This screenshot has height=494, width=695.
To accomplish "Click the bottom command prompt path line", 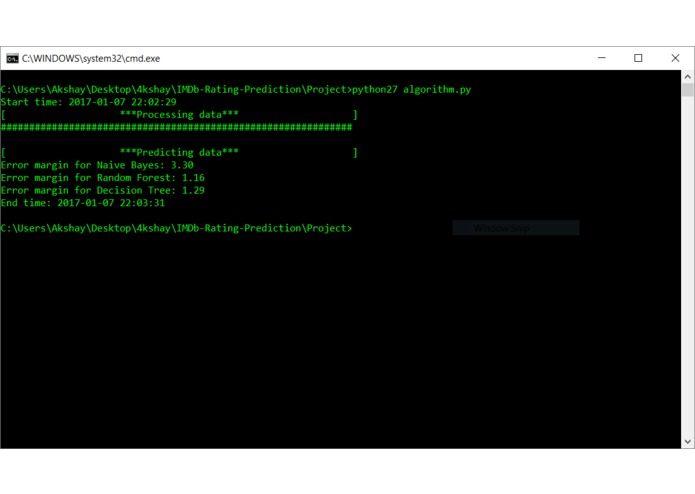I will 176,228.
